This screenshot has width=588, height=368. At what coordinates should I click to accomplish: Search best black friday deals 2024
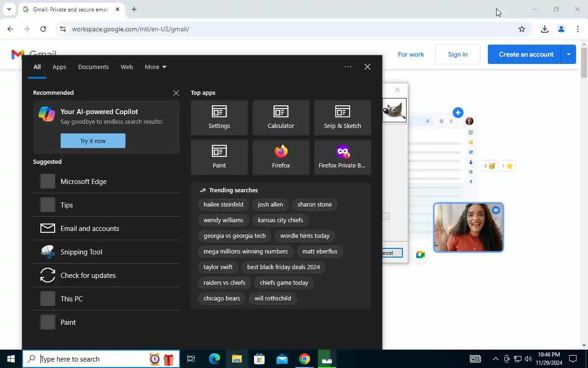pyautogui.click(x=283, y=267)
